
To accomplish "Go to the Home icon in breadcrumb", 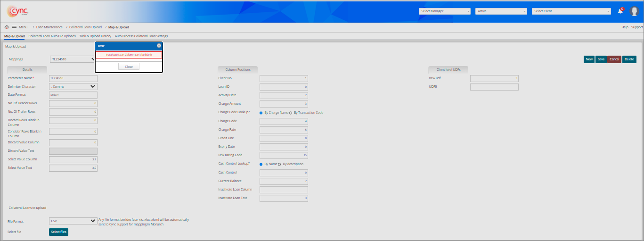I will tap(7, 27).
